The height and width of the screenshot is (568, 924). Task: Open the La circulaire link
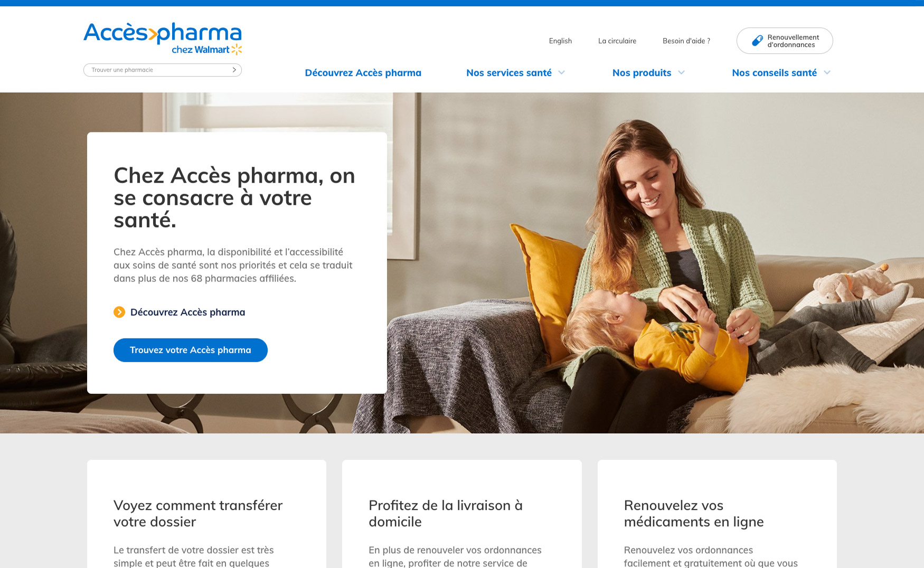(x=617, y=41)
